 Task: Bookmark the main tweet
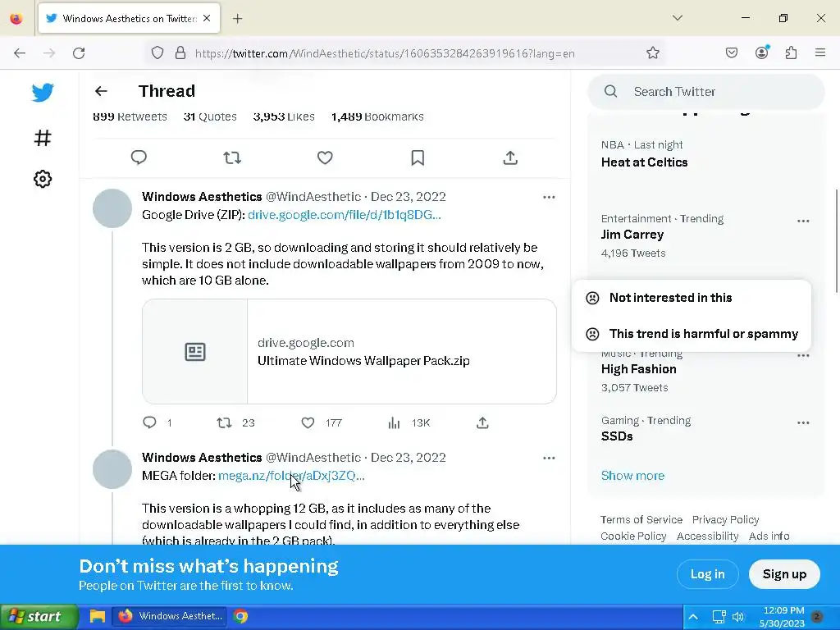pyautogui.click(x=418, y=157)
